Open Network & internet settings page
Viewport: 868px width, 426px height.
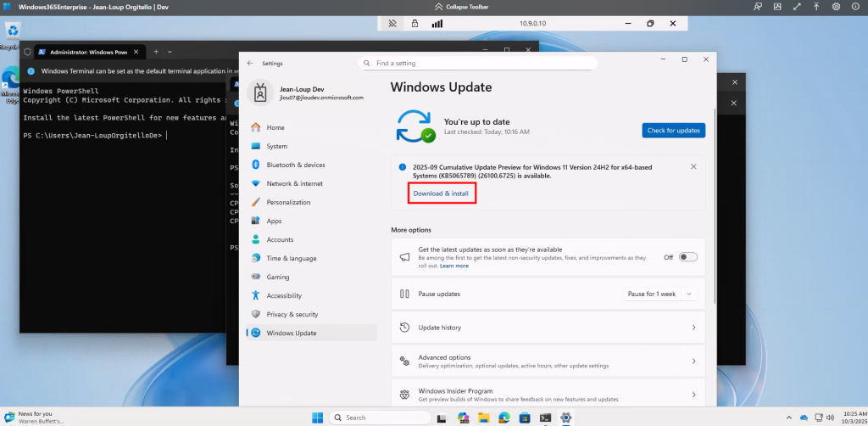tap(294, 183)
